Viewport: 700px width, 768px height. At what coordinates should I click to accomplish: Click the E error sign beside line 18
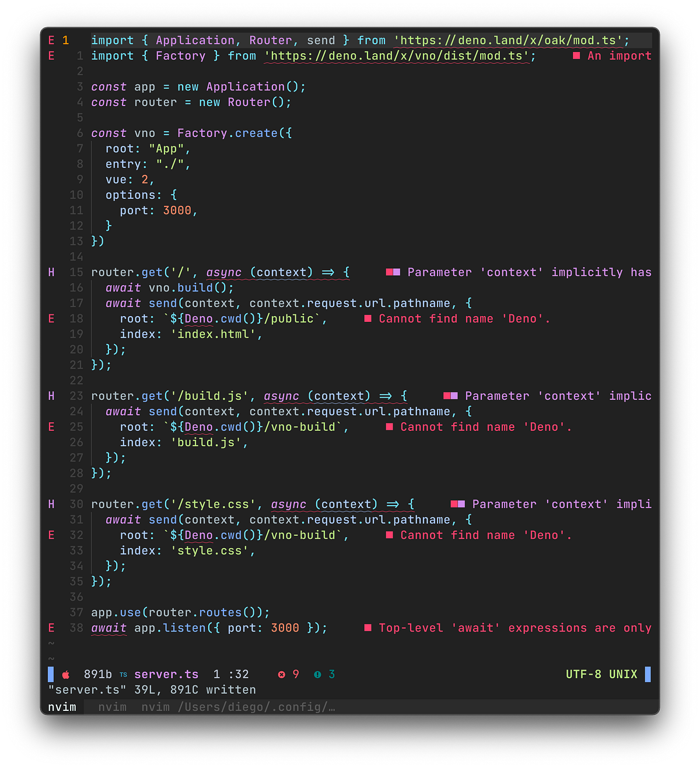point(51,318)
